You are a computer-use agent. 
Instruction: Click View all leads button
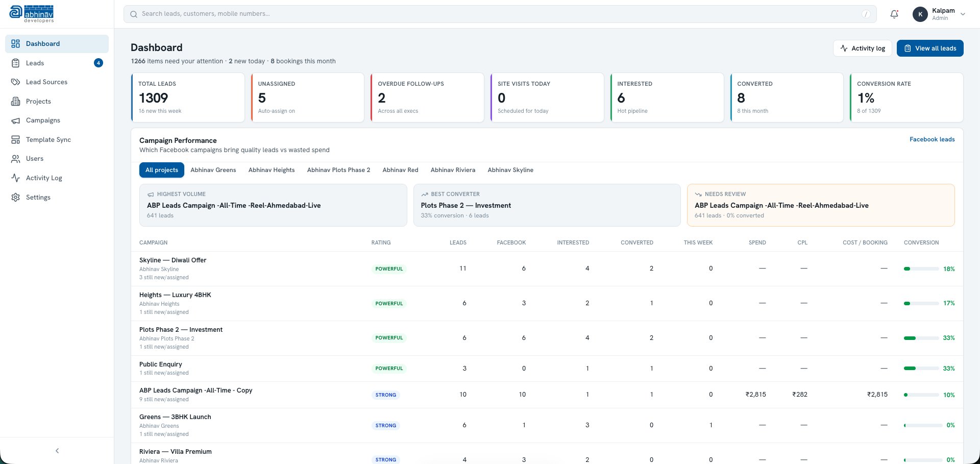click(930, 48)
